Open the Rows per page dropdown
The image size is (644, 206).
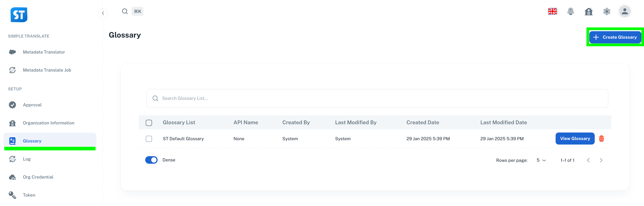(x=541, y=160)
